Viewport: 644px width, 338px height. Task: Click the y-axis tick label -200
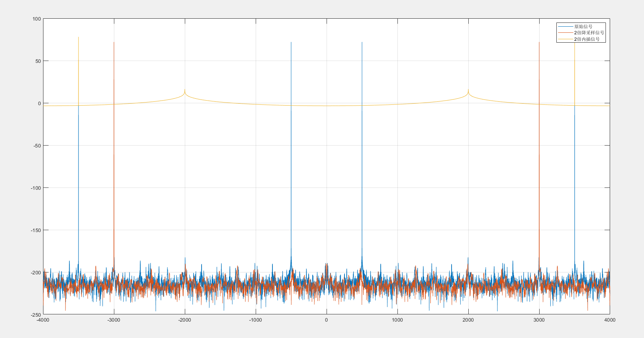36,272
